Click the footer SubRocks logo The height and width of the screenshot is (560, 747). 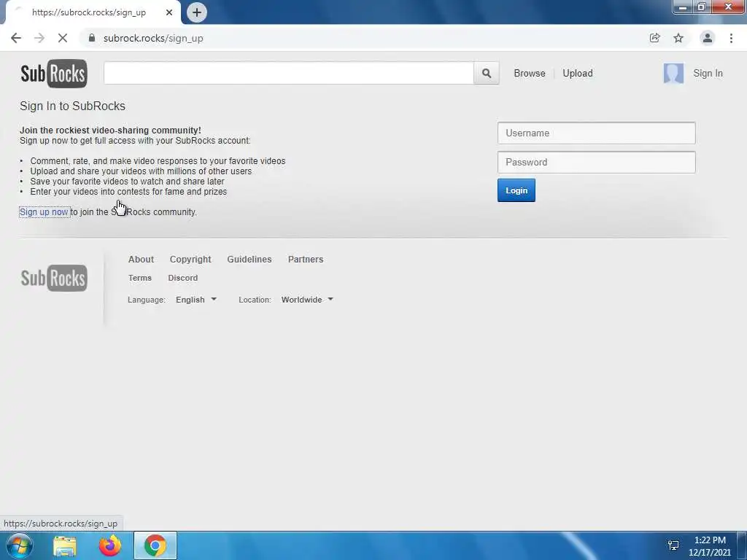click(x=54, y=278)
